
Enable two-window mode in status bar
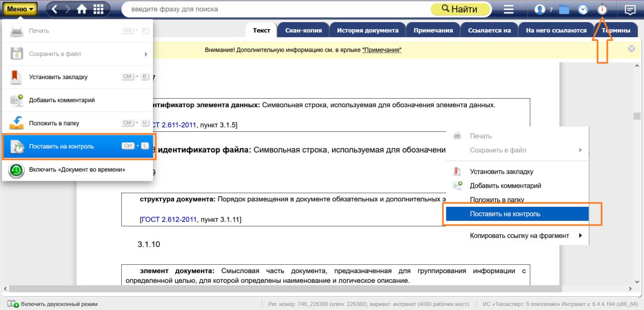[55, 304]
